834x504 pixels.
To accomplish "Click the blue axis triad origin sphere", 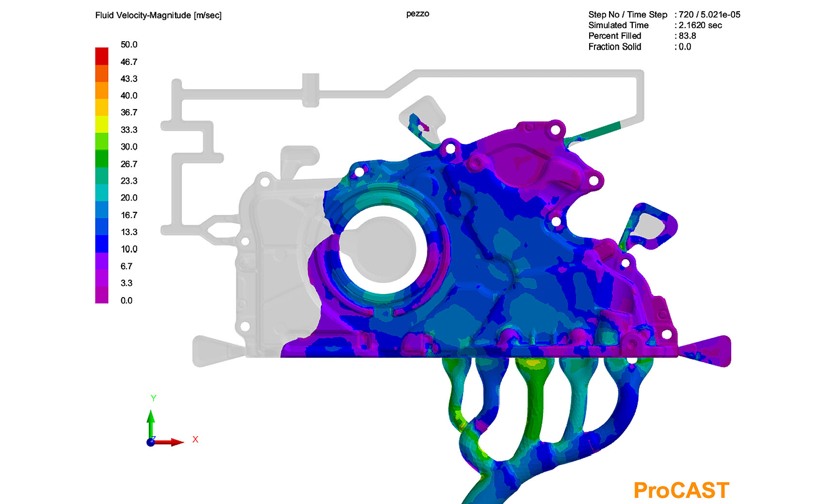I will [x=151, y=442].
